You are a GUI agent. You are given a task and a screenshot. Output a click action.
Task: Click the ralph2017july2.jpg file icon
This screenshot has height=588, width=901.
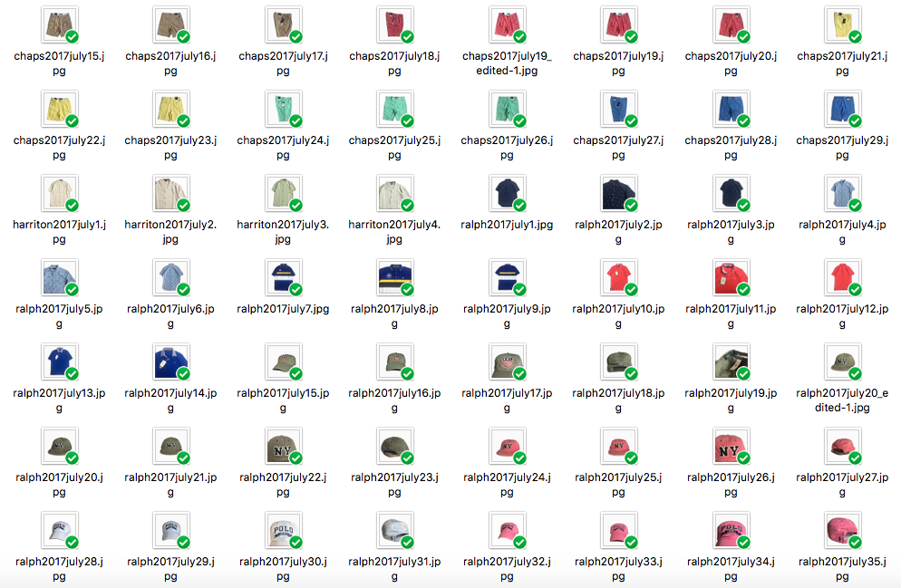click(x=618, y=194)
